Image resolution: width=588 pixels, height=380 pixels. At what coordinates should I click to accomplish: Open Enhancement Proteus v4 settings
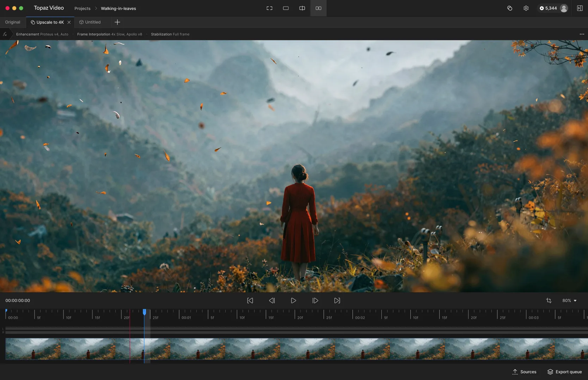42,34
